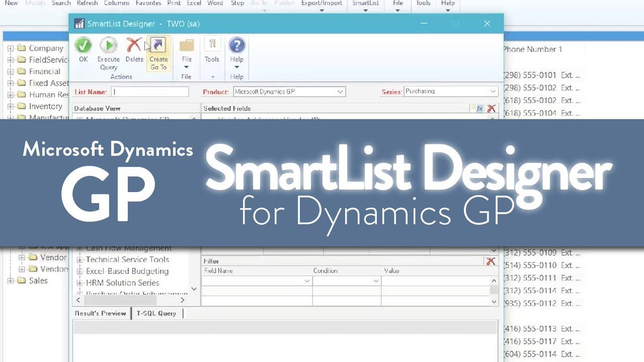Click the Refresh button in the top toolbar
The width and height of the screenshot is (644, 362).
[x=87, y=3]
